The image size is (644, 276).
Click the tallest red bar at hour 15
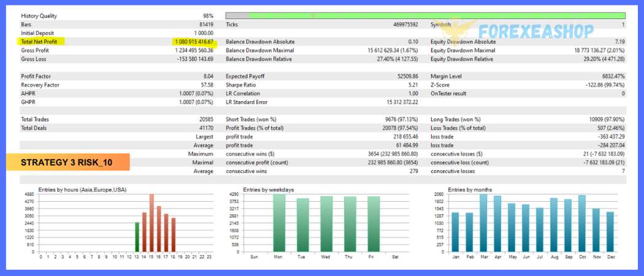(x=151, y=223)
